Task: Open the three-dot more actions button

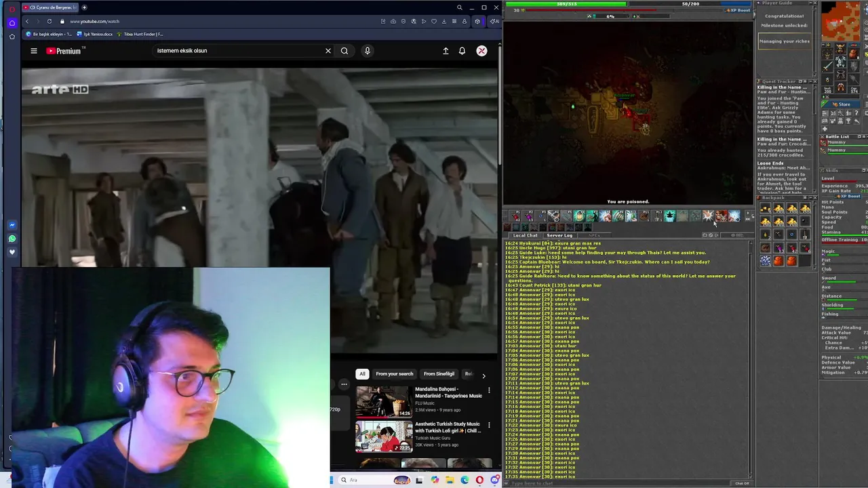Action: (344, 384)
